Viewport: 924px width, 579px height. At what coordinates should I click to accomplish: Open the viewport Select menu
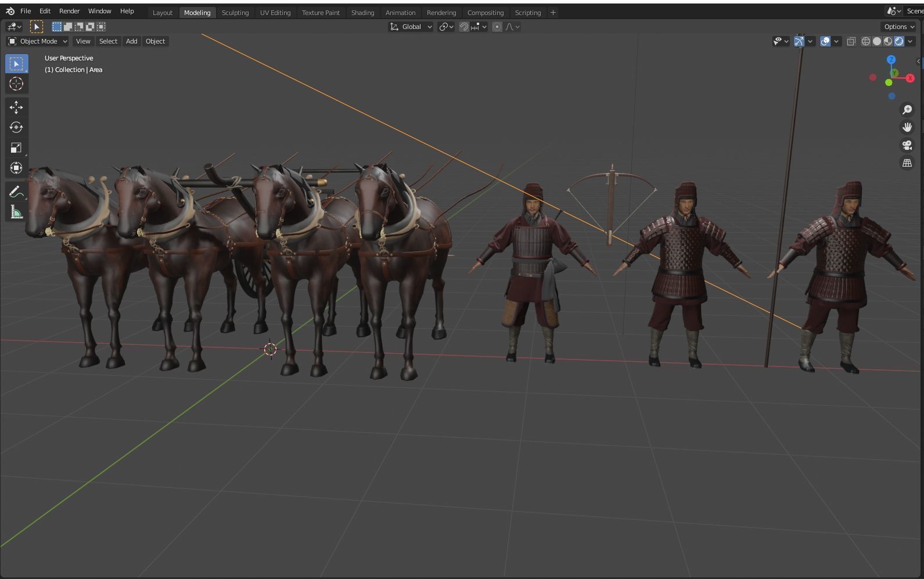108,41
